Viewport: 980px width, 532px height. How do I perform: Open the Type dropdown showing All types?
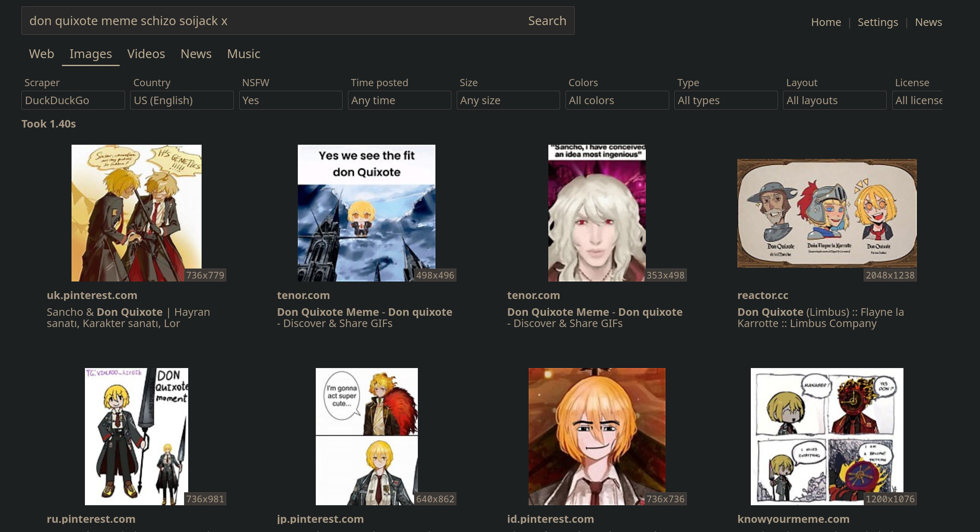726,100
